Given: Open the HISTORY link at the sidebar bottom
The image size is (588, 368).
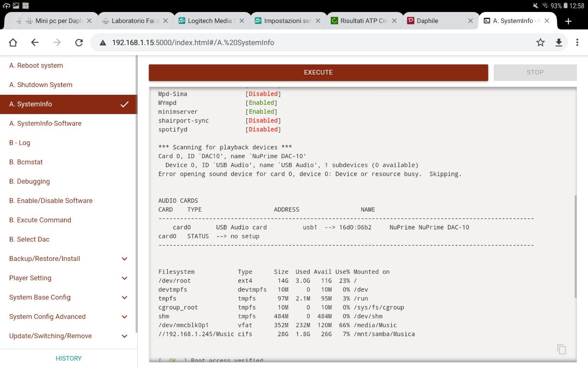Looking at the screenshot, I should coord(68,358).
